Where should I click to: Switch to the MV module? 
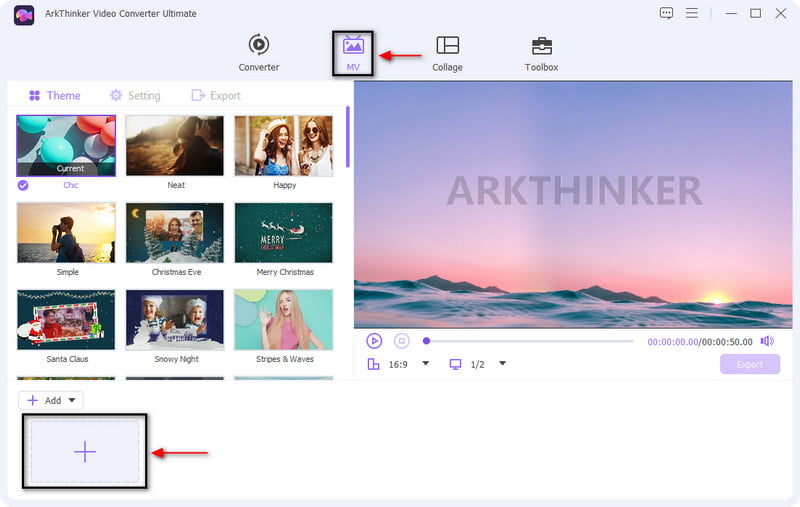pos(353,53)
